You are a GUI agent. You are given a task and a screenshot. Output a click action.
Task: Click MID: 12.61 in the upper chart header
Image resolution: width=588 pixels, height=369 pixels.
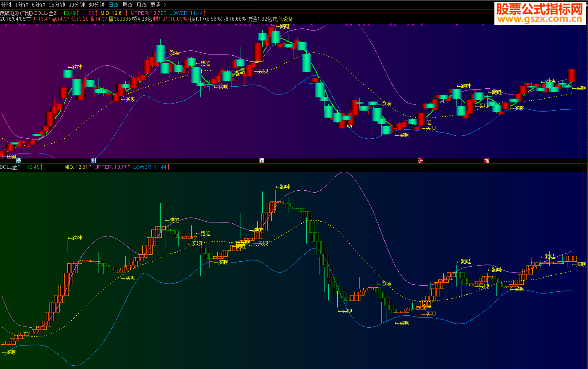click(114, 13)
